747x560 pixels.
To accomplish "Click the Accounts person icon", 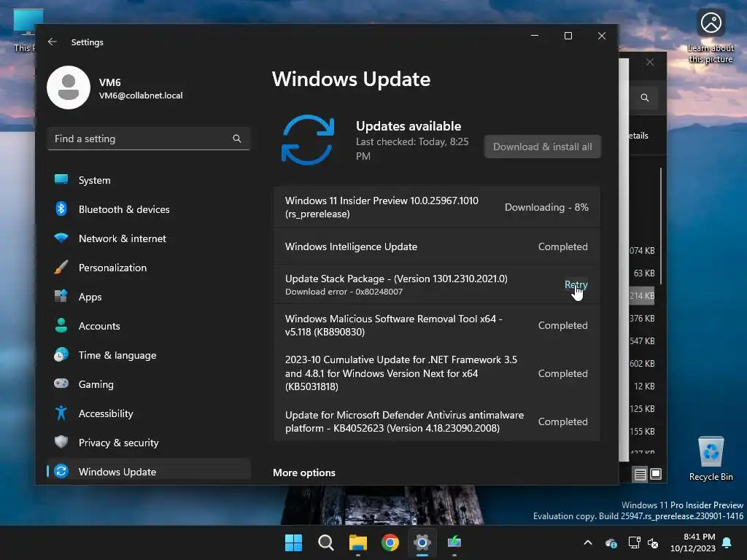I will pos(61,325).
